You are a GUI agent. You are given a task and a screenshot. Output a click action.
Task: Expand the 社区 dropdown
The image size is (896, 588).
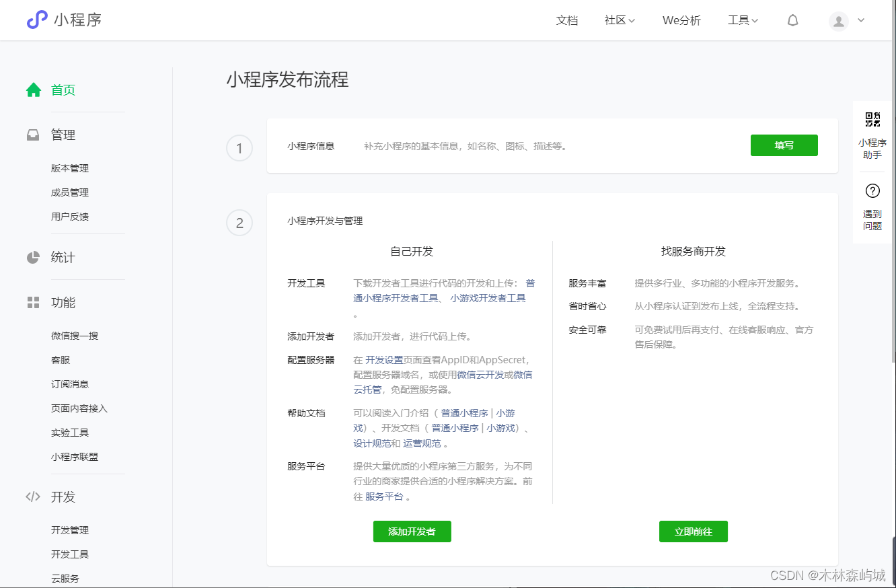618,20
